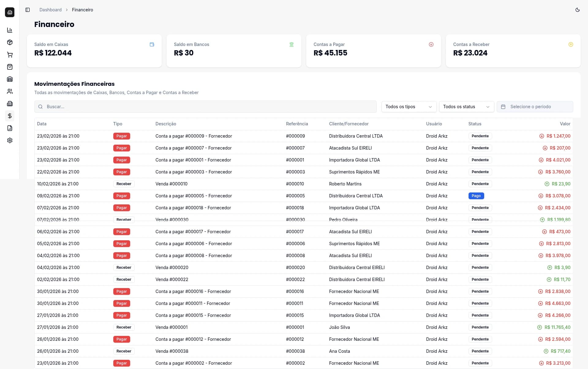Click the Financeiro breadcrumb item

point(82,10)
